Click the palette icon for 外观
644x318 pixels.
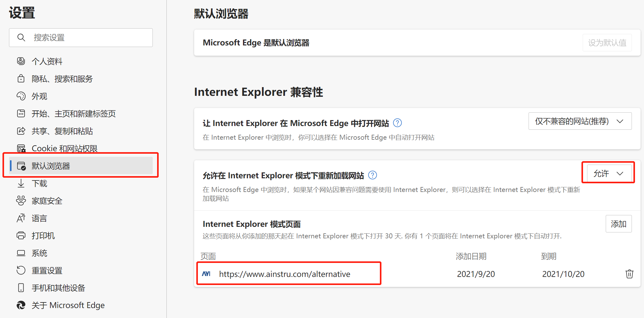coord(21,96)
